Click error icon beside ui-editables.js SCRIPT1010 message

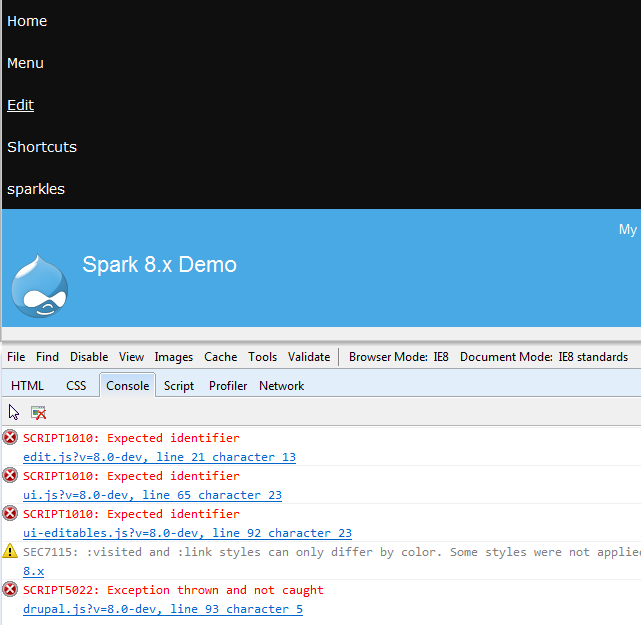point(10,513)
